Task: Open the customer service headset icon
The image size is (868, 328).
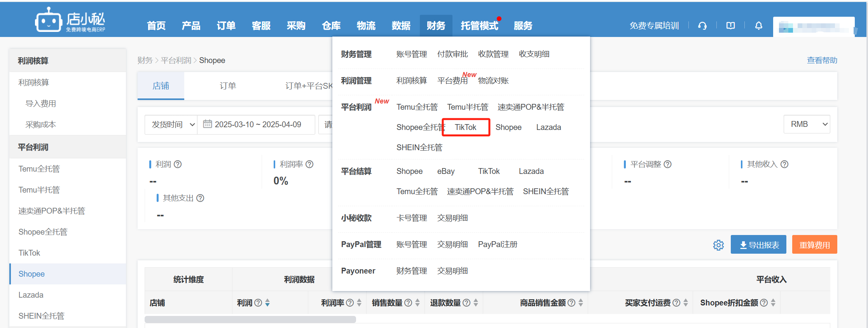Action: (702, 26)
